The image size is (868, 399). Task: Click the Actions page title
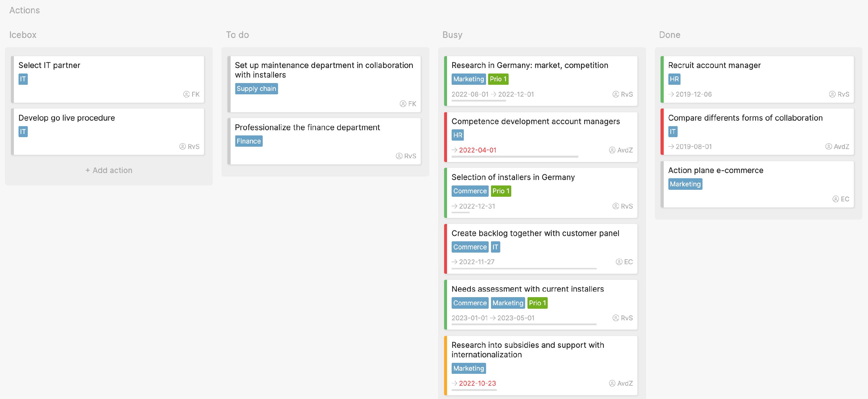click(24, 10)
